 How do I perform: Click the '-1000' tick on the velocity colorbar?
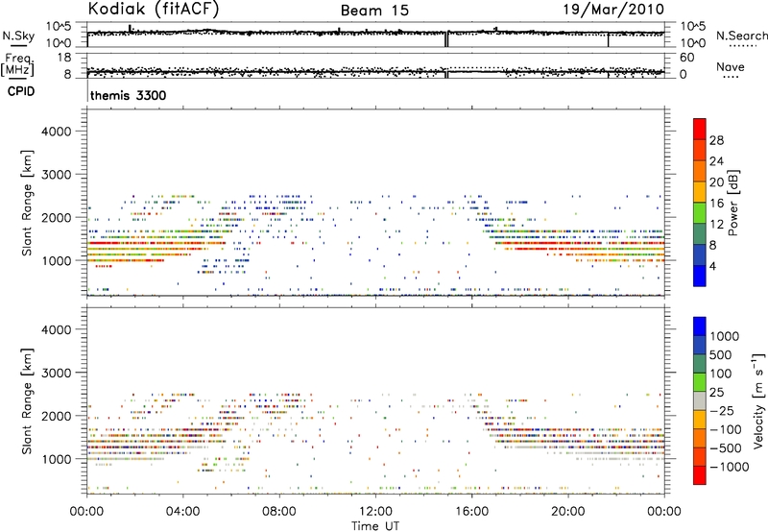pyautogui.click(x=730, y=467)
